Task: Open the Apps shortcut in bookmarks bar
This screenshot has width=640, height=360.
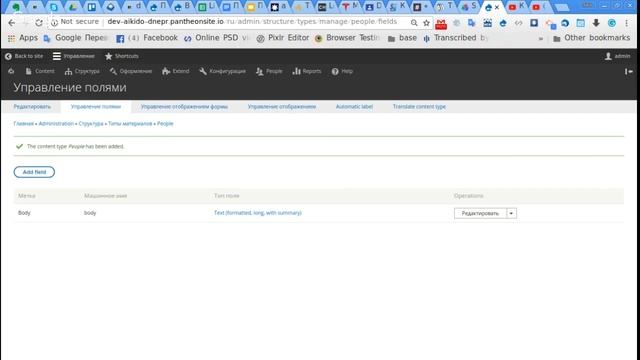Action: tap(23, 38)
